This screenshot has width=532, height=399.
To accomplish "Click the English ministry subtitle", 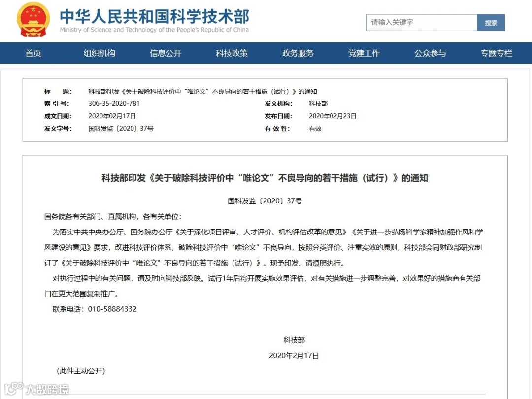I will click(x=154, y=30).
